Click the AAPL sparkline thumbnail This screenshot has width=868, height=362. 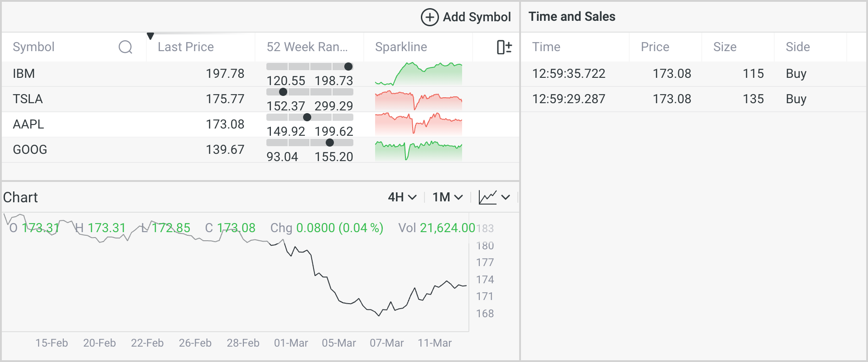click(x=419, y=124)
